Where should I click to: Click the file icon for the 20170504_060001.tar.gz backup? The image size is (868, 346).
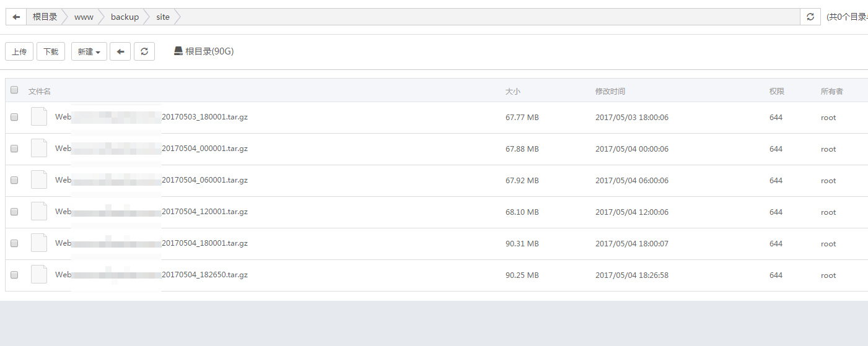tap(39, 180)
